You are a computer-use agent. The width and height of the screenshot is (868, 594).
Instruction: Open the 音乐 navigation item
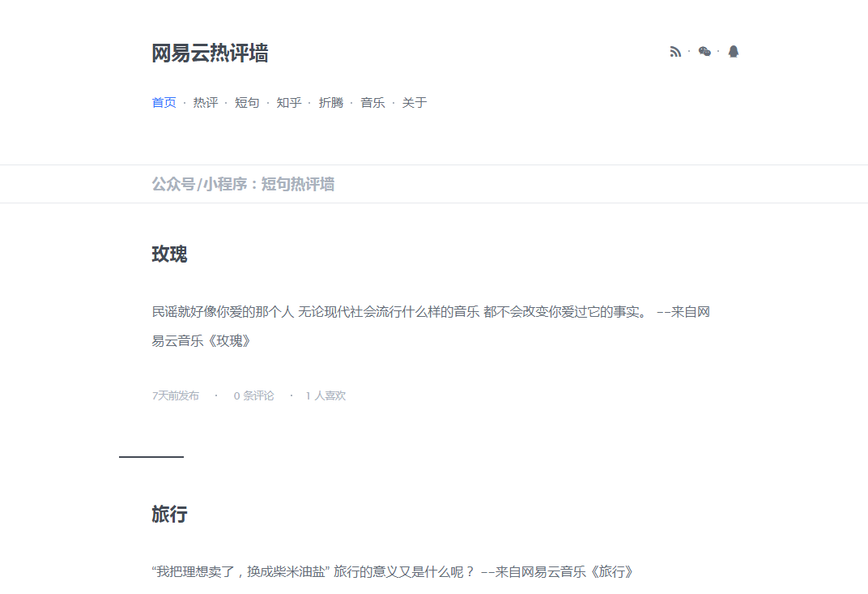click(x=372, y=102)
